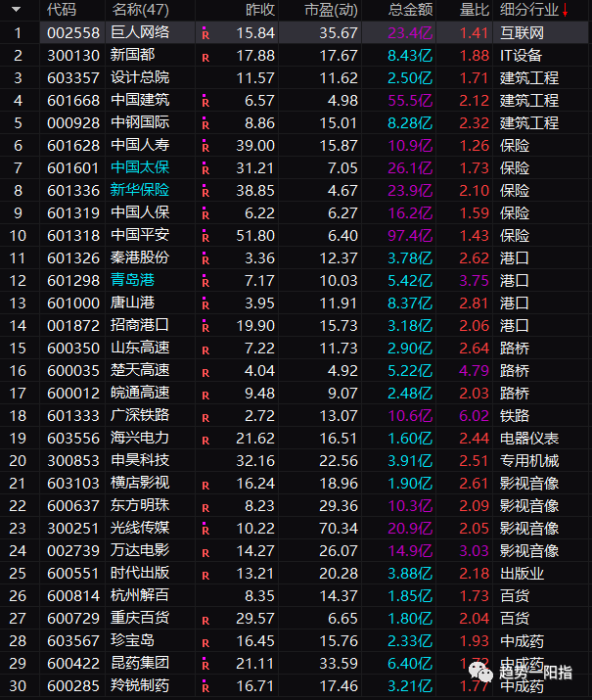
Task: Click the R margin icon for 中国平安
Action: (x=205, y=236)
